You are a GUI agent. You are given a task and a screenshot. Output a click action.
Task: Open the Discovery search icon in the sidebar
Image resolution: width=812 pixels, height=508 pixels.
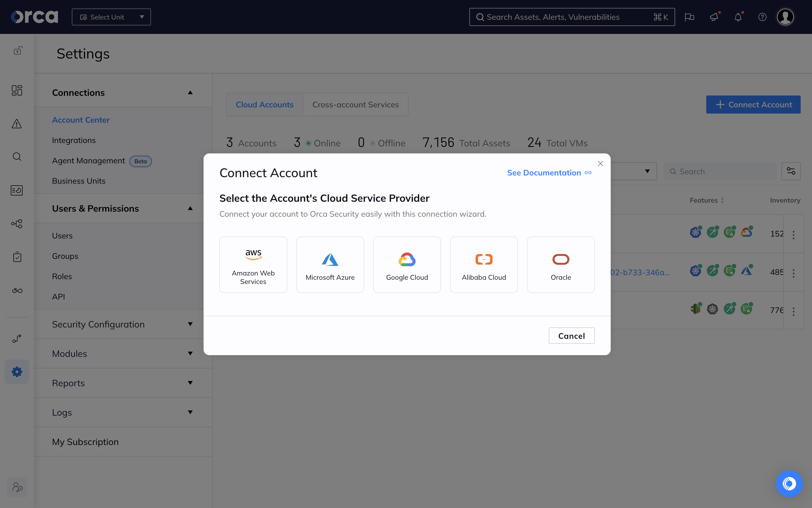[x=16, y=157]
